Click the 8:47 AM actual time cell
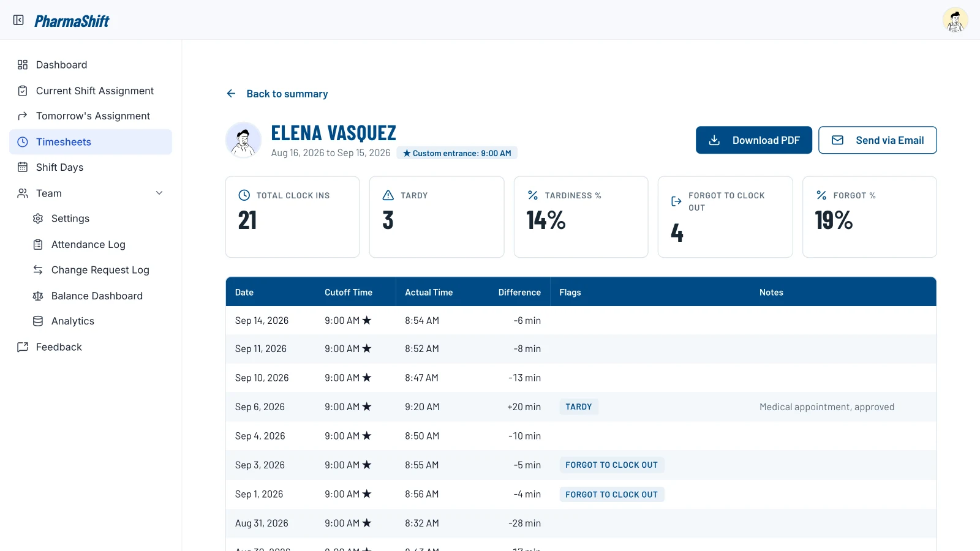 pos(421,378)
